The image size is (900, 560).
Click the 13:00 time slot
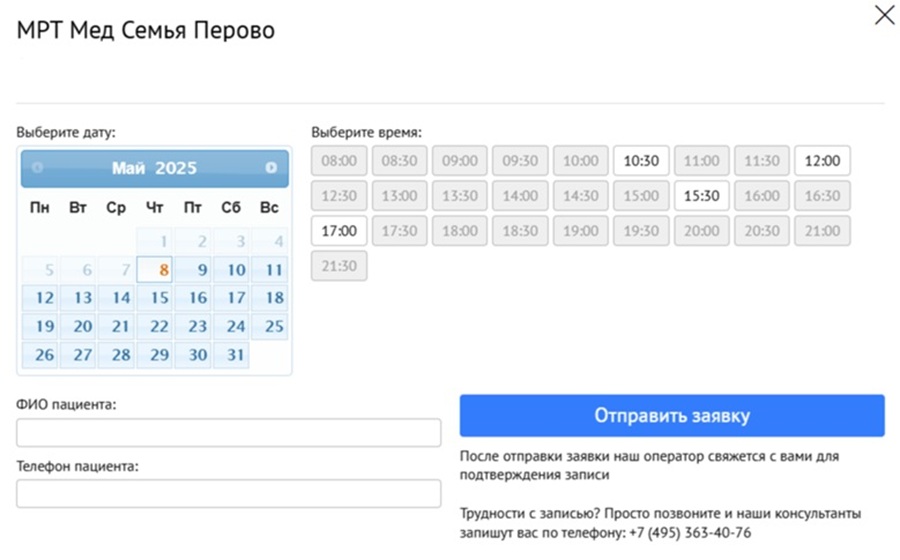point(399,196)
